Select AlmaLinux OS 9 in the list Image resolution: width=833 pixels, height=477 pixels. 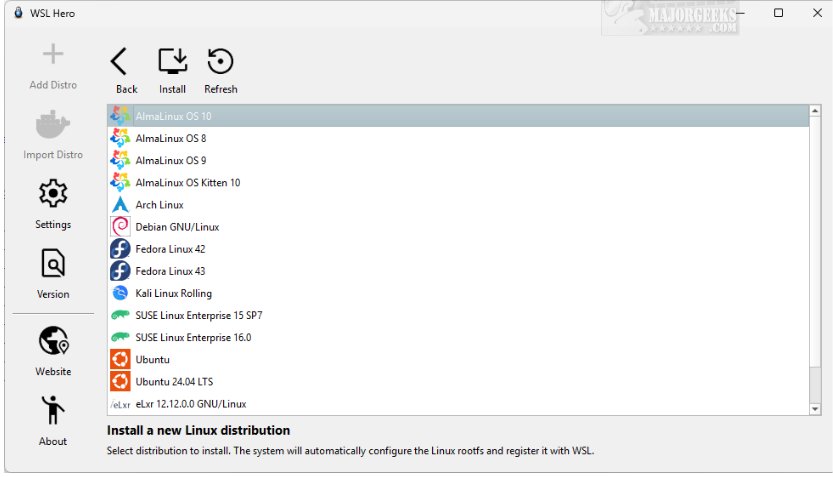pos(458,160)
